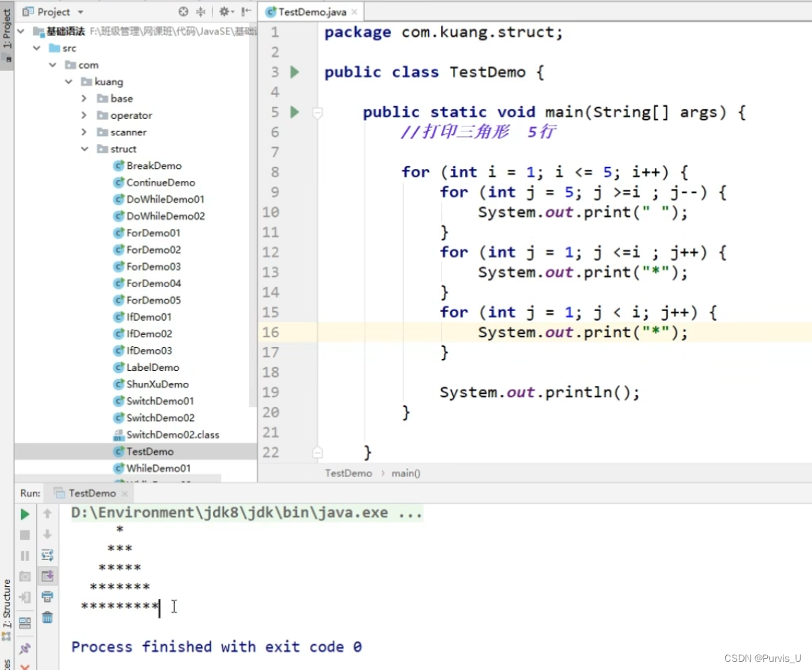Open ForDemo05 class
Image resolution: width=812 pixels, height=670 pixels.
click(147, 301)
